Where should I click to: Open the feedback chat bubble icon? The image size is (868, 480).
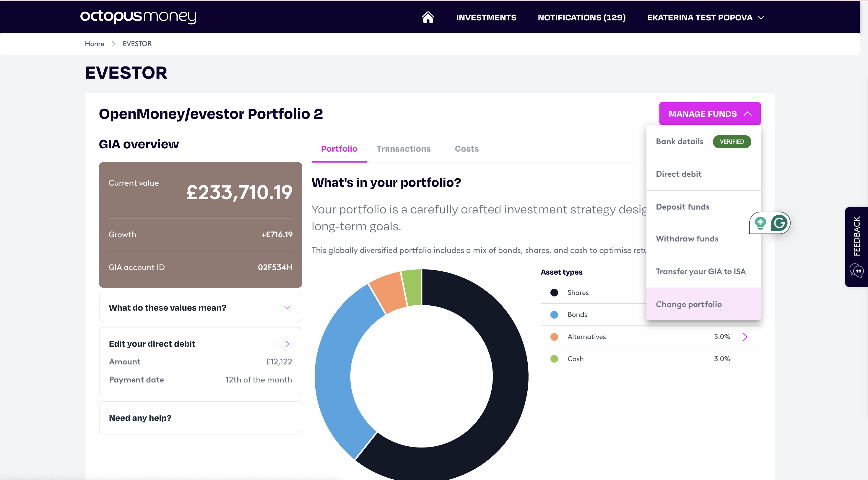click(x=856, y=271)
